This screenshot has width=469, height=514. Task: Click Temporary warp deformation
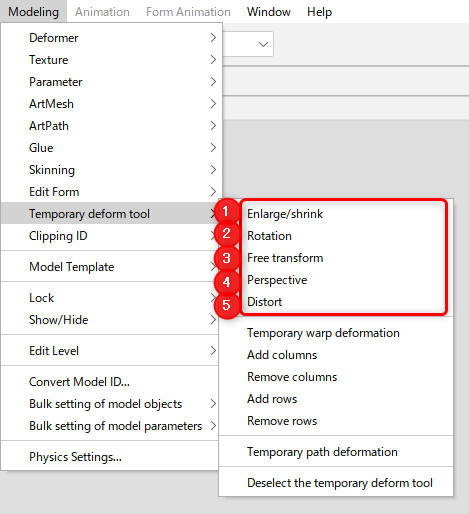coord(336,333)
